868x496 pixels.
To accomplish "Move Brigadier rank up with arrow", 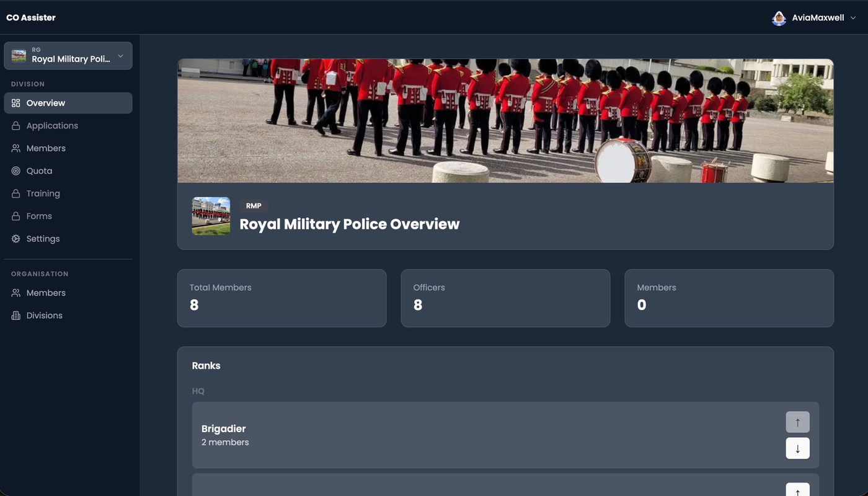I will pyautogui.click(x=797, y=422).
